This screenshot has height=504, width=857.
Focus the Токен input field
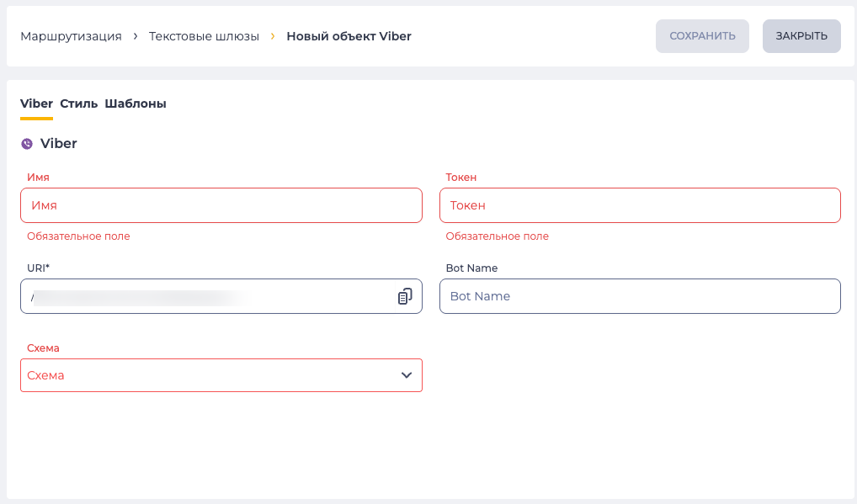click(640, 205)
